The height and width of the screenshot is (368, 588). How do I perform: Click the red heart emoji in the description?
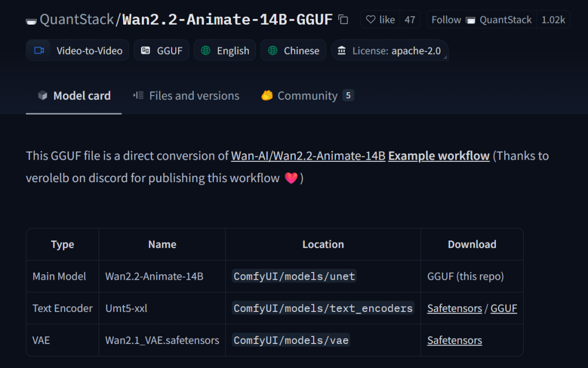pyautogui.click(x=291, y=178)
